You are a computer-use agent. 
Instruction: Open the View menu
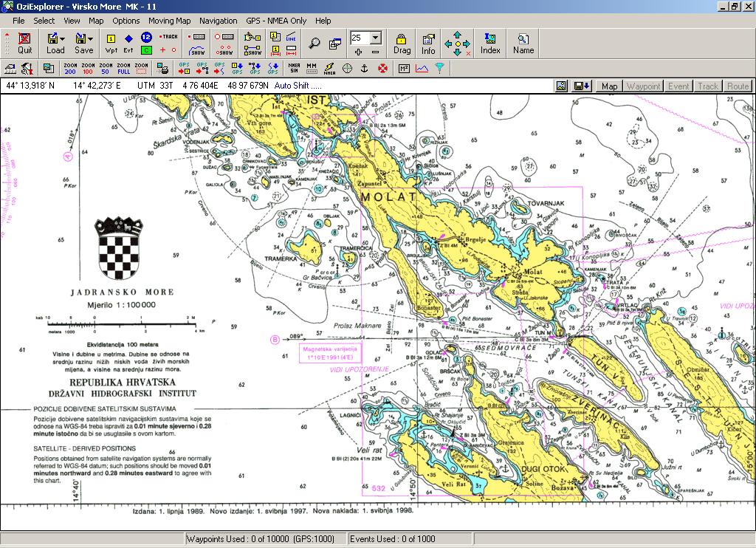point(72,21)
